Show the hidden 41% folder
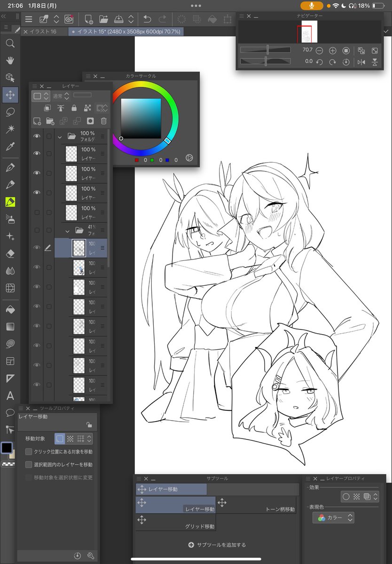This screenshot has width=392, height=564. click(x=37, y=230)
